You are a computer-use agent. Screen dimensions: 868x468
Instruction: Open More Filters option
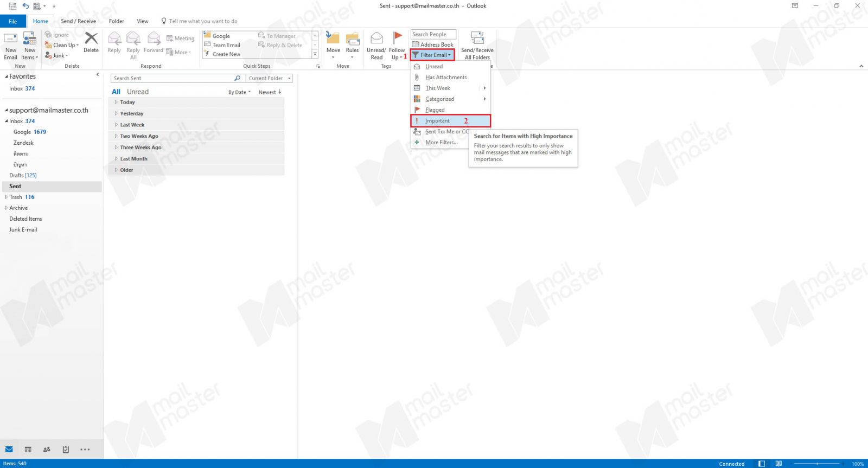click(x=441, y=143)
